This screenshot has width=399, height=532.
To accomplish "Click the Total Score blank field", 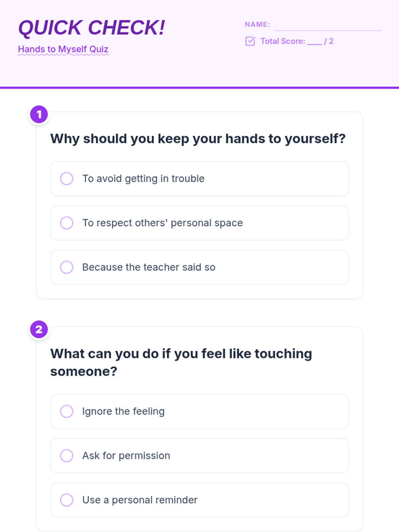I will pos(315,42).
